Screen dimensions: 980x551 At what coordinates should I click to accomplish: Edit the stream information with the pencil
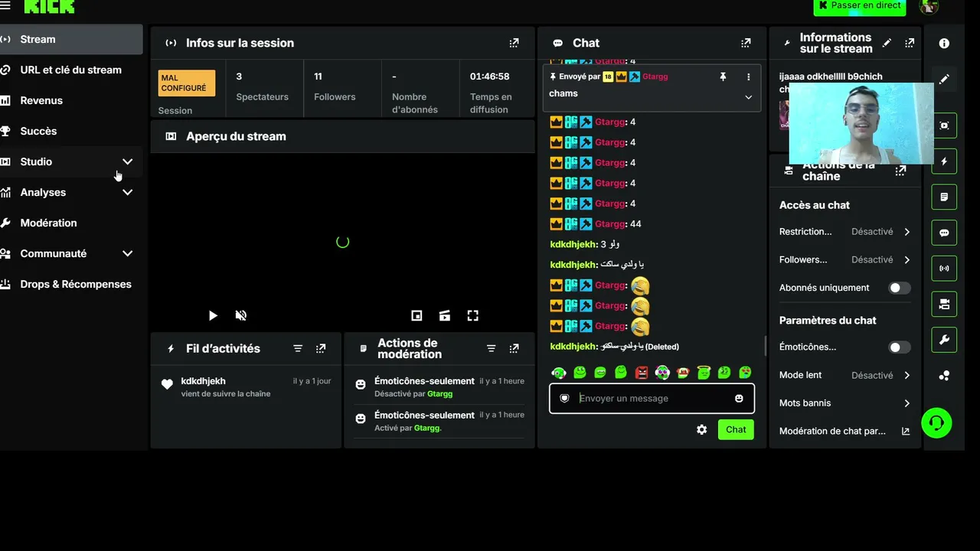tap(887, 43)
